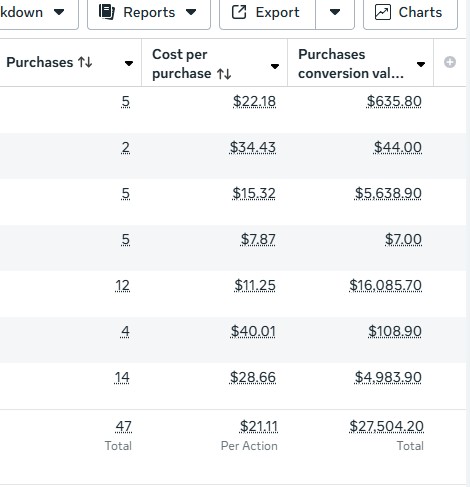Open Cost per purchase column dropdown

pos(275,66)
